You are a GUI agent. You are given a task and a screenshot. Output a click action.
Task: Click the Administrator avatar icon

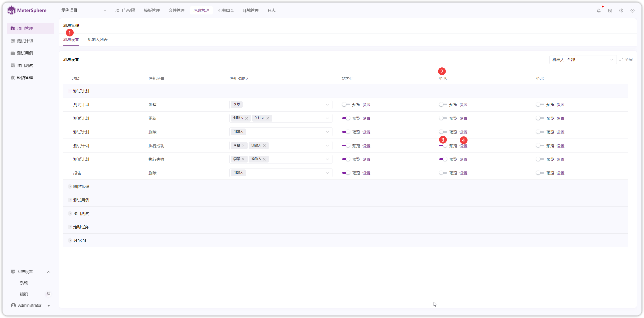(13, 305)
